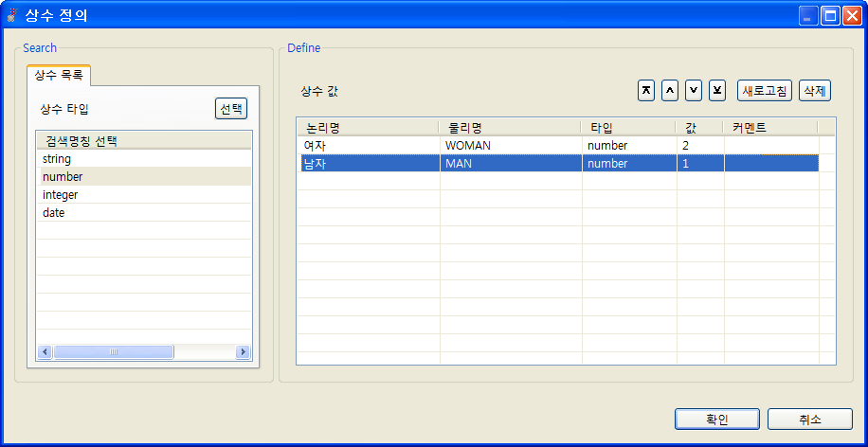Select date in the type list
This screenshot has height=447, width=868.
tap(144, 212)
